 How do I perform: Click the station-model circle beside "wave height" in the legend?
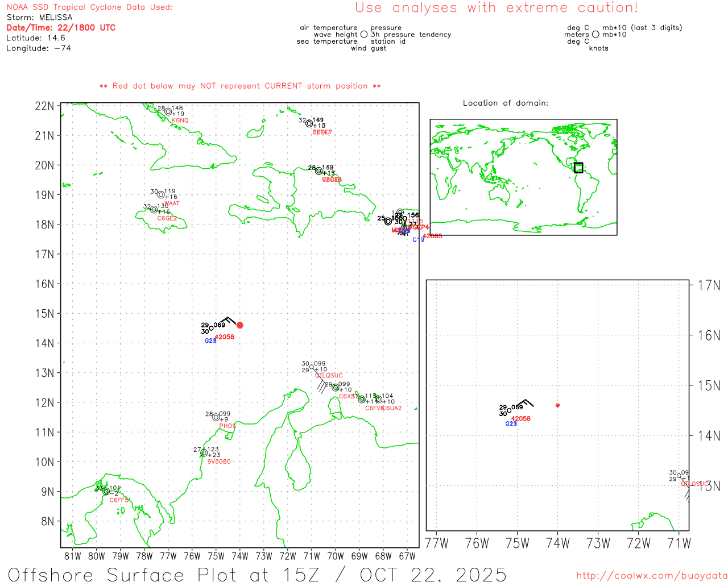pos(364,34)
